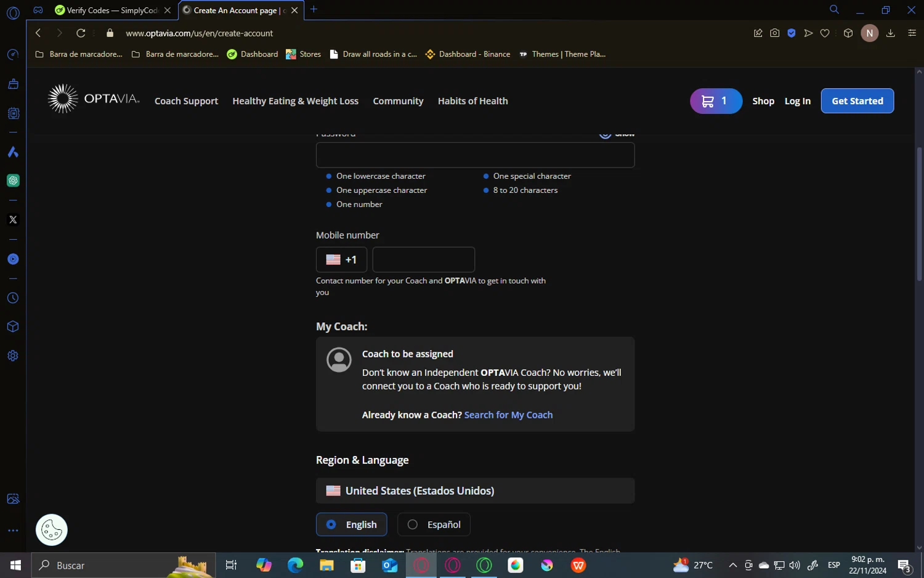Reload the current page
Screen dimensions: 924x578
tap(81, 33)
